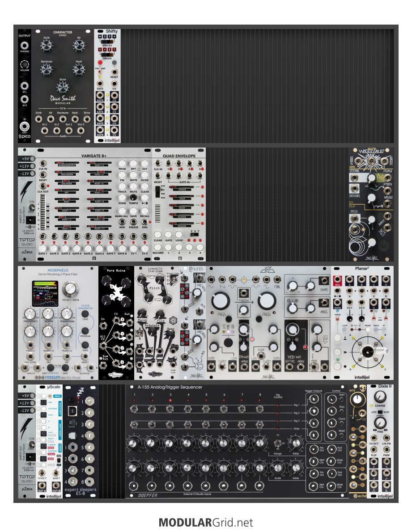Click the red button on the Shifty module
Screen dimensions: 412x532
[x=100, y=63]
